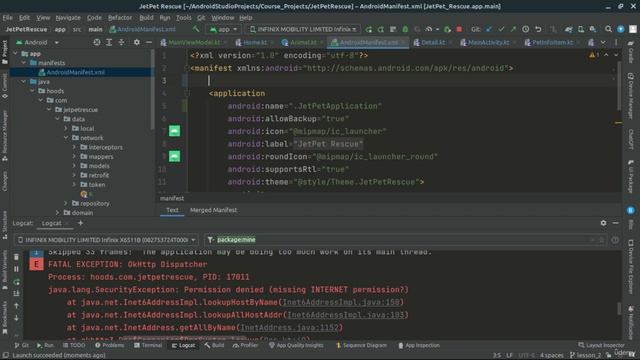
Task: Switch to MainViewModel.kt editor tab
Action: 193,42
